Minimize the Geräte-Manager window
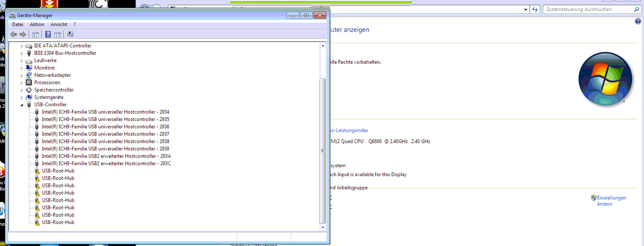The image size is (644, 246). point(294,15)
